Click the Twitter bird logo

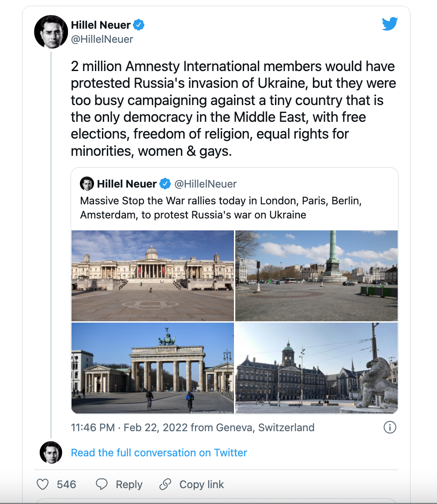(390, 24)
